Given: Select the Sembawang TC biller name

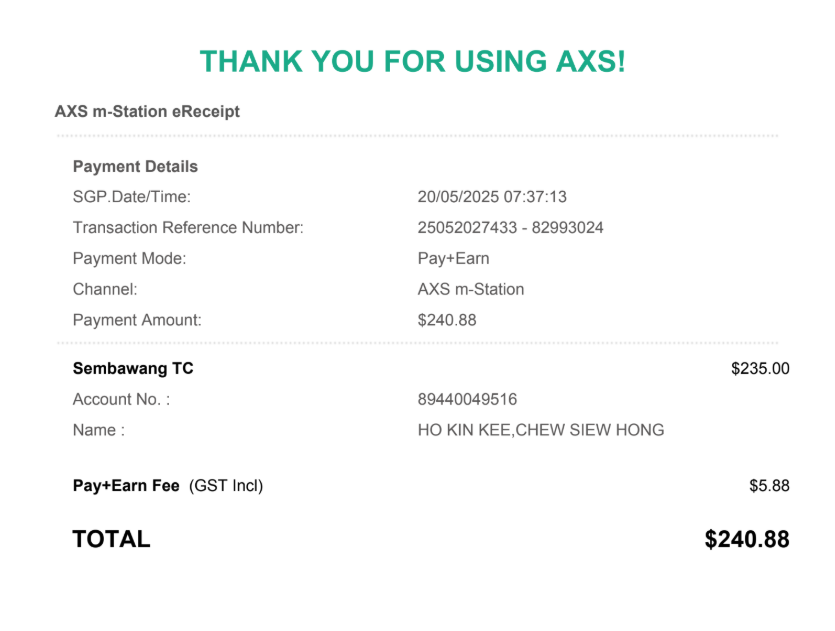Looking at the screenshot, I should 133,368.
